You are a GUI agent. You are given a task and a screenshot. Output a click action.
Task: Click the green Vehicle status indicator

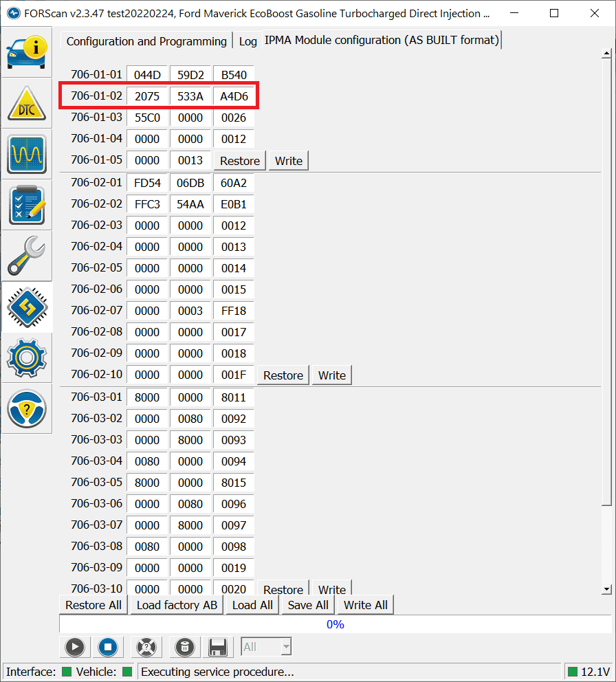[x=127, y=672]
